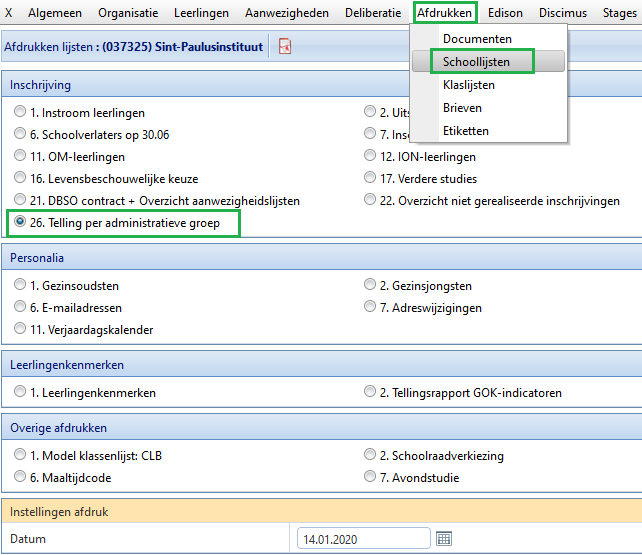Open the Organisatie menu
Screen dimensions: 642x555
tap(128, 13)
